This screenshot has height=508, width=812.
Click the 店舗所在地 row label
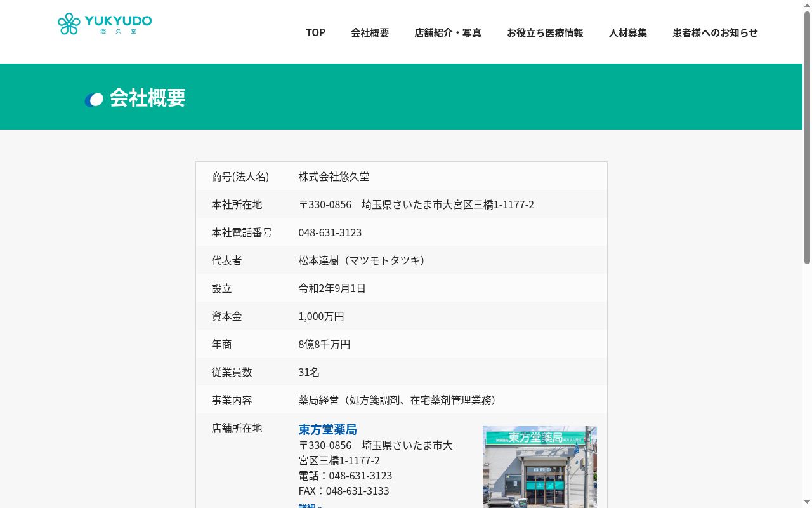(237, 428)
